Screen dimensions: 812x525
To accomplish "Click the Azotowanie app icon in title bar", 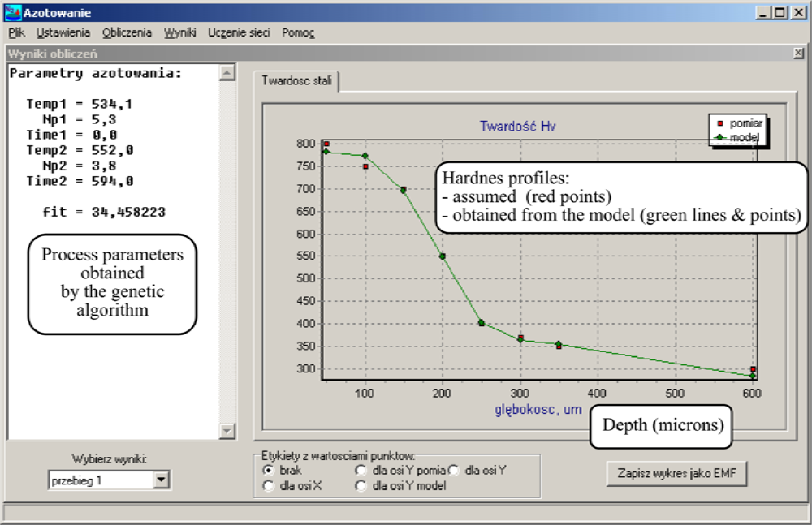I will tap(12, 13).
